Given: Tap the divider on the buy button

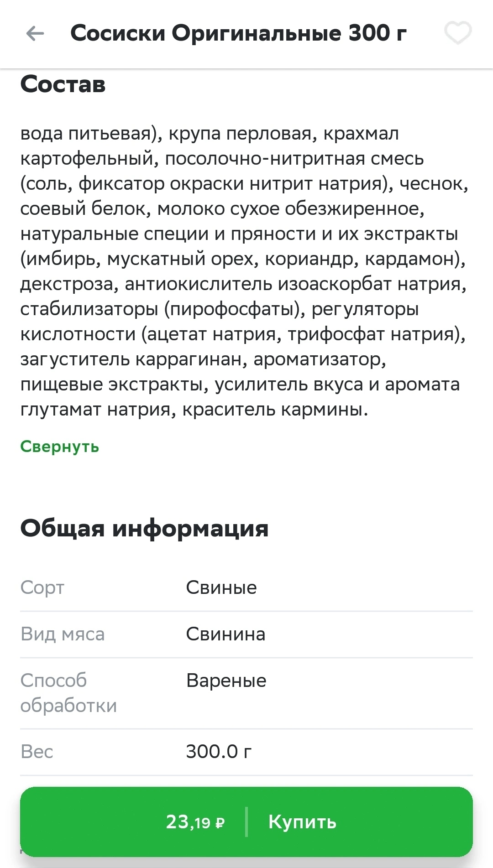Looking at the screenshot, I should coord(246,822).
